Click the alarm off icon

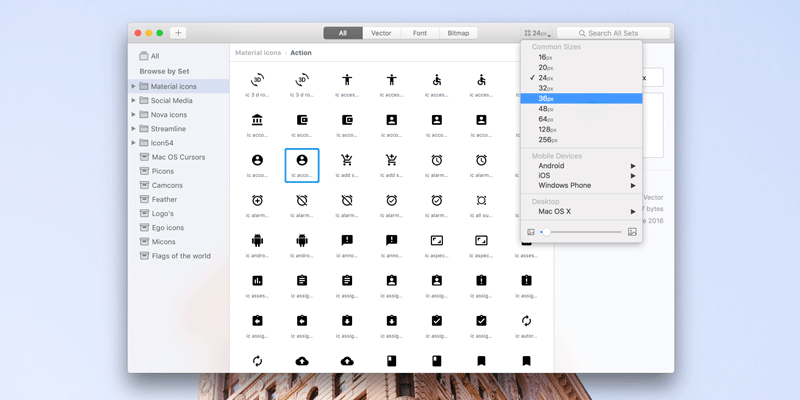point(302,200)
